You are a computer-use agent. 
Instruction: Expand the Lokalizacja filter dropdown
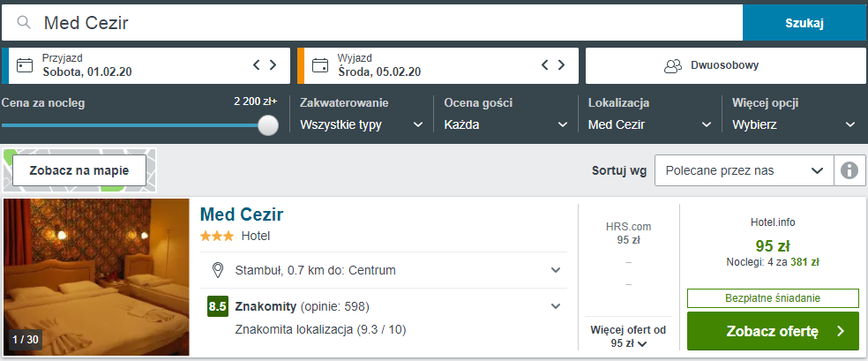pos(650,124)
